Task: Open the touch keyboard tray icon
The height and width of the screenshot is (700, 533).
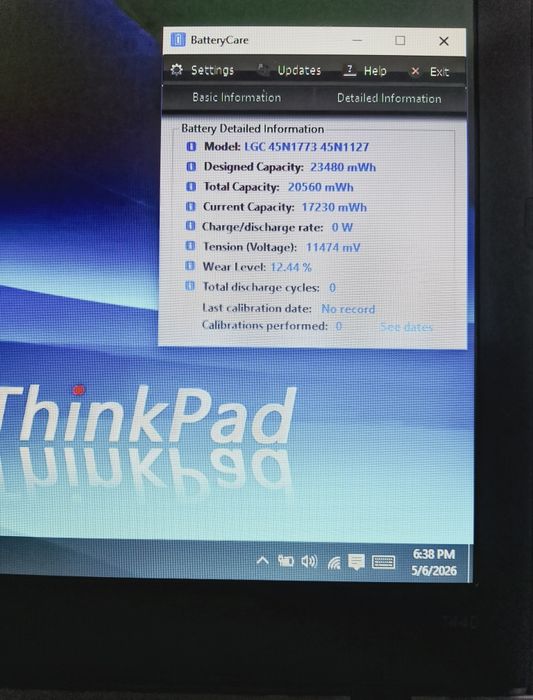Action: [383, 562]
